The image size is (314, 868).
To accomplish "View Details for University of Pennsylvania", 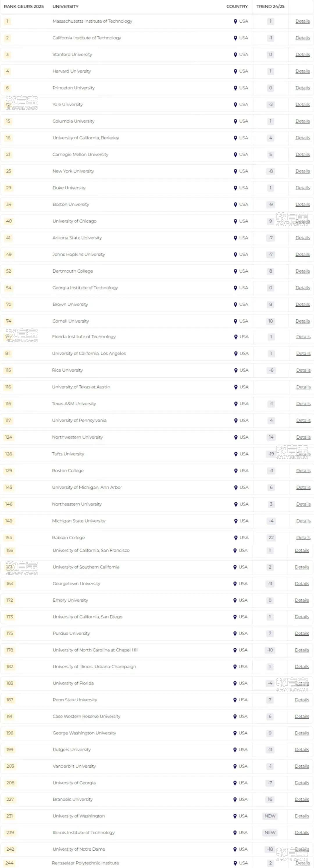I will click(303, 421).
